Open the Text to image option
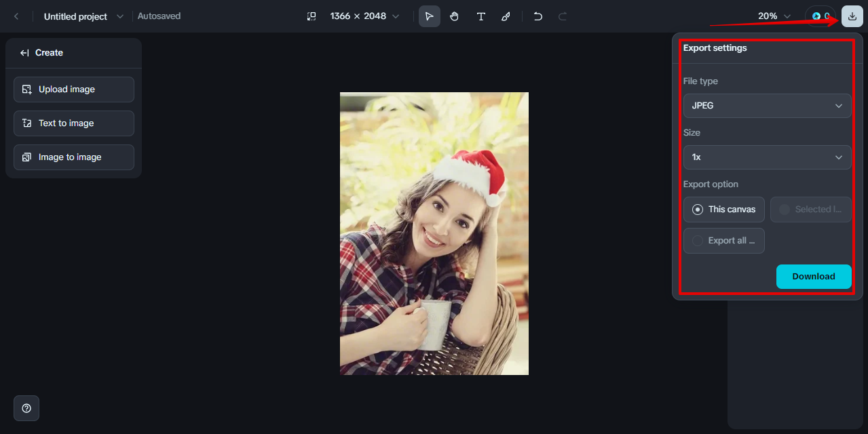The height and width of the screenshot is (434, 868). 74,123
